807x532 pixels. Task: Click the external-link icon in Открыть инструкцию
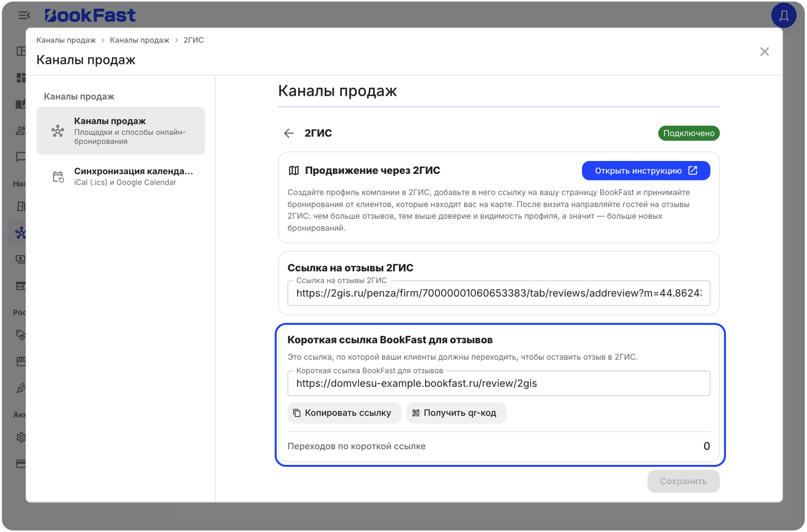(x=692, y=170)
